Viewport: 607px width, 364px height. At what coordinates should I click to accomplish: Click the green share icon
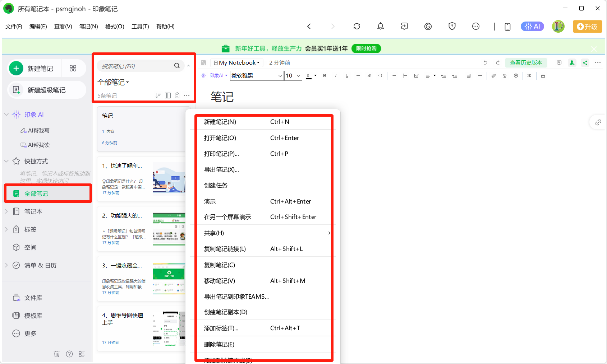click(x=585, y=63)
